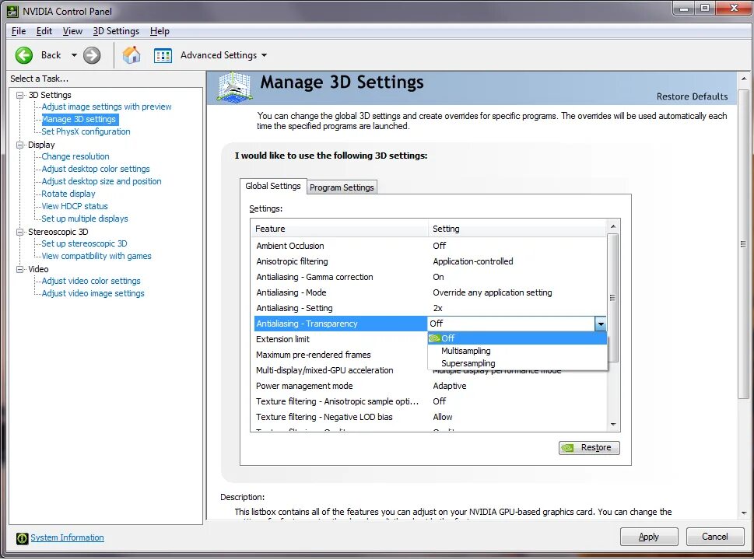Open the Help menu
Viewport: 754px width, 560px height.
point(160,31)
